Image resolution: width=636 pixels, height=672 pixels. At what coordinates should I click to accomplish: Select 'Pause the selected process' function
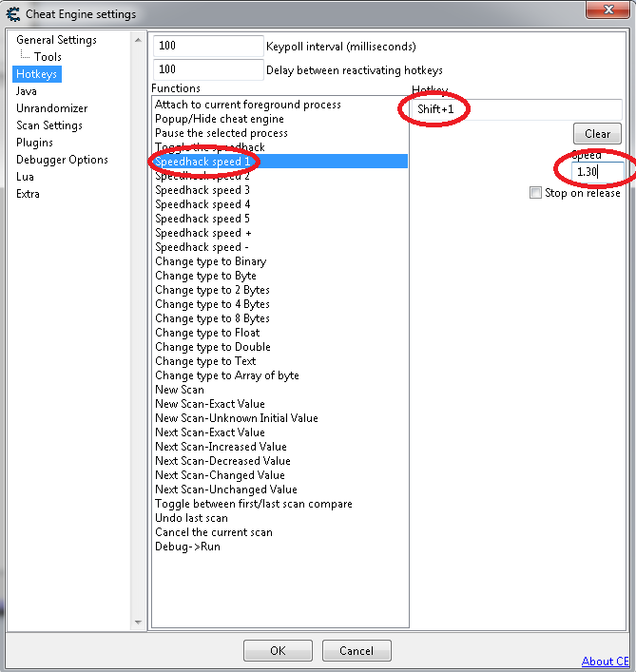tap(280, 133)
